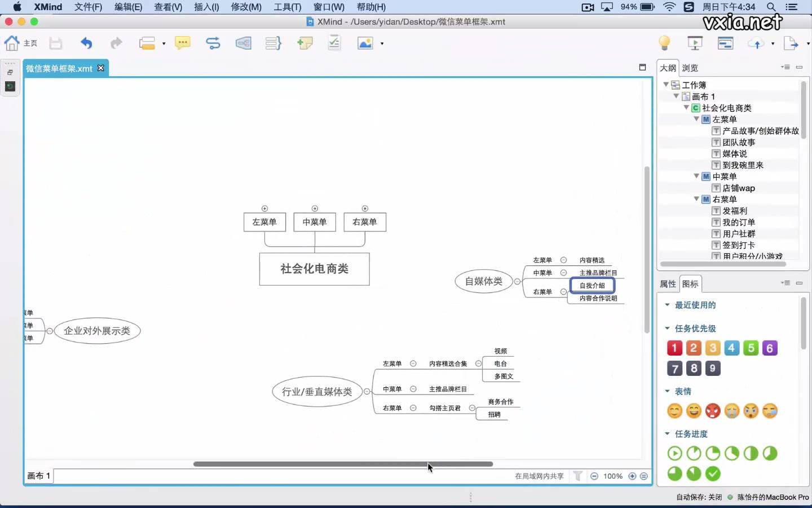
Task: Add a summary brace to topic
Action: pos(273,43)
